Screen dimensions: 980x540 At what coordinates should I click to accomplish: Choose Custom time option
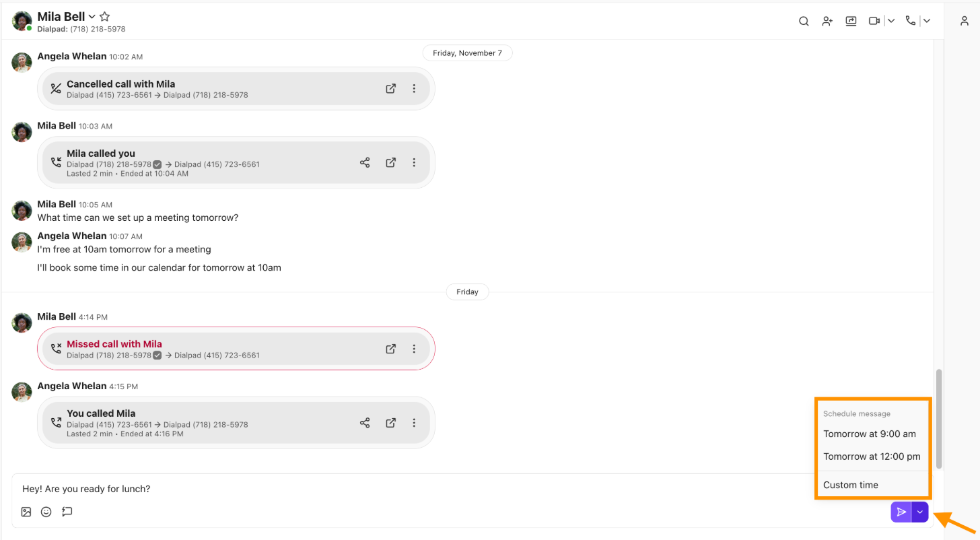[851, 485]
